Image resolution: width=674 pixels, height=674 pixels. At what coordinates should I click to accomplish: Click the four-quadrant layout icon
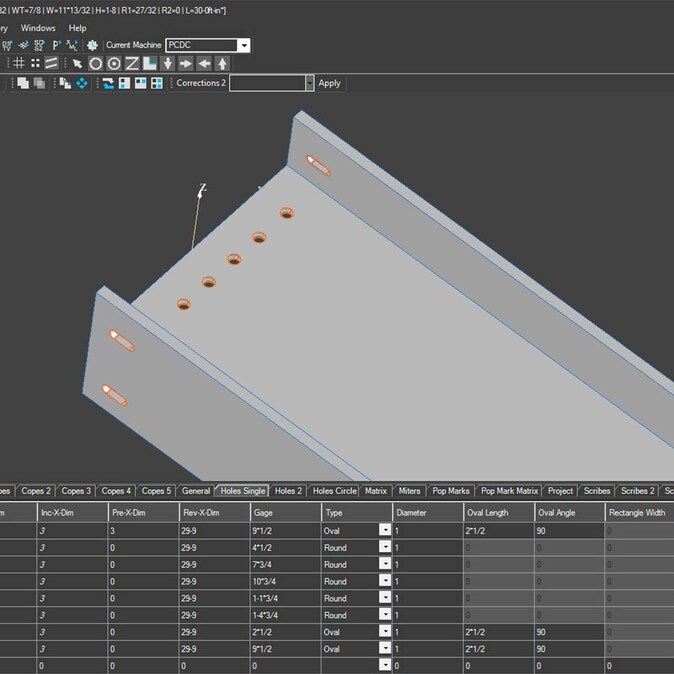click(157, 83)
